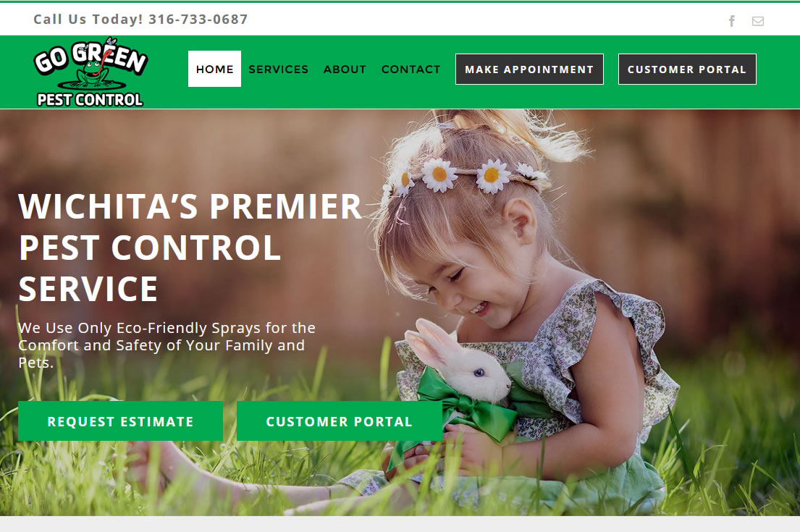Click the white bunny in the photo

[458, 360]
